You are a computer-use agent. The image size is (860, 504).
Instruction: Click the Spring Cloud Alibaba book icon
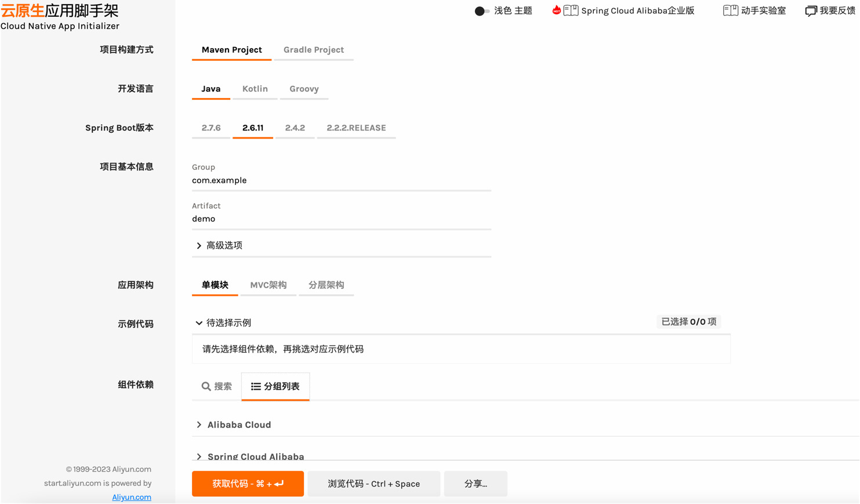pos(571,10)
